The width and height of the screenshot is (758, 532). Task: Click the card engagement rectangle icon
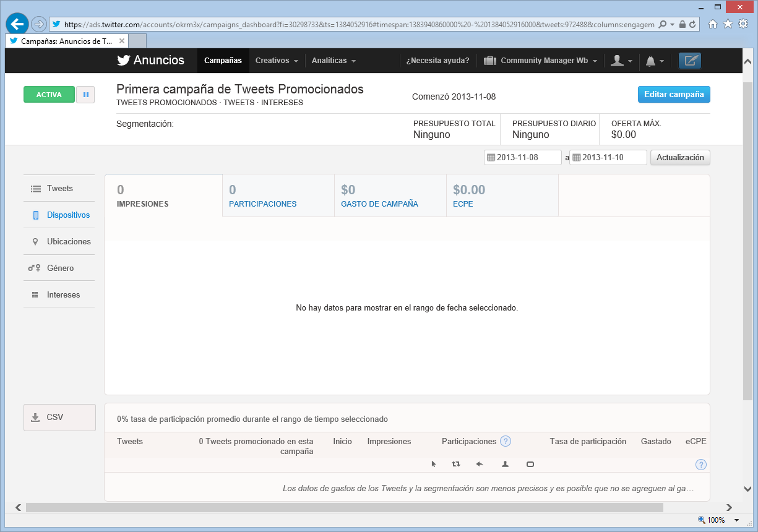tap(530, 464)
